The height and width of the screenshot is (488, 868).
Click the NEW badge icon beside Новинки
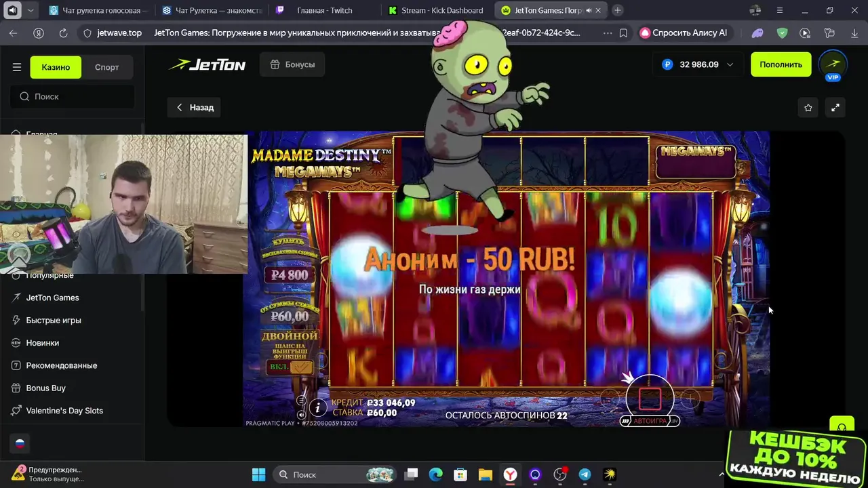[16, 343]
